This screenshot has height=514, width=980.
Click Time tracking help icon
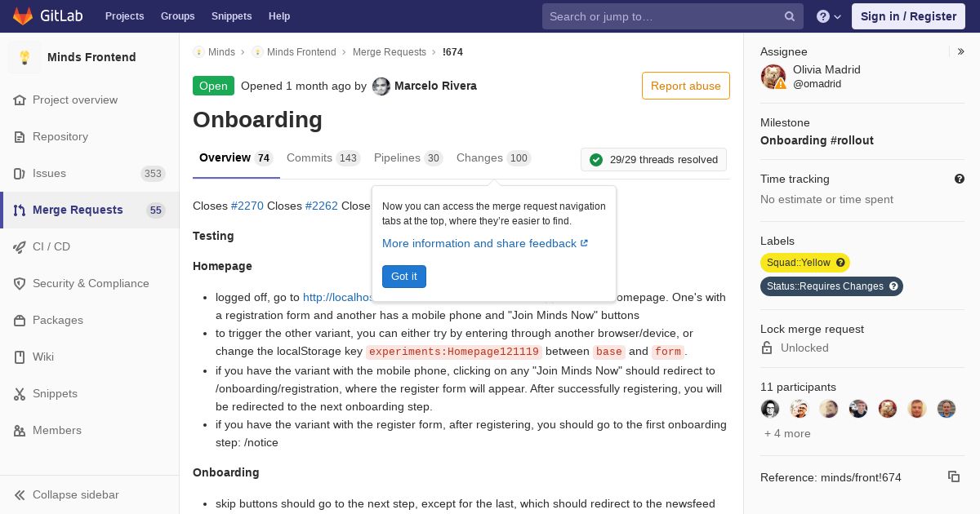(x=960, y=179)
